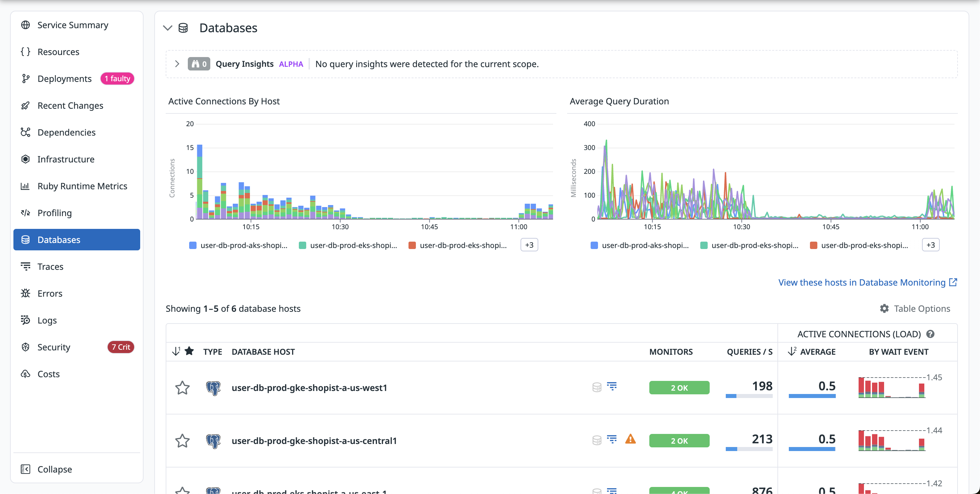This screenshot has width=980, height=494.
Task: Star the user-db-prod-gke-shopist-a-us-central1 host
Action: tap(182, 441)
